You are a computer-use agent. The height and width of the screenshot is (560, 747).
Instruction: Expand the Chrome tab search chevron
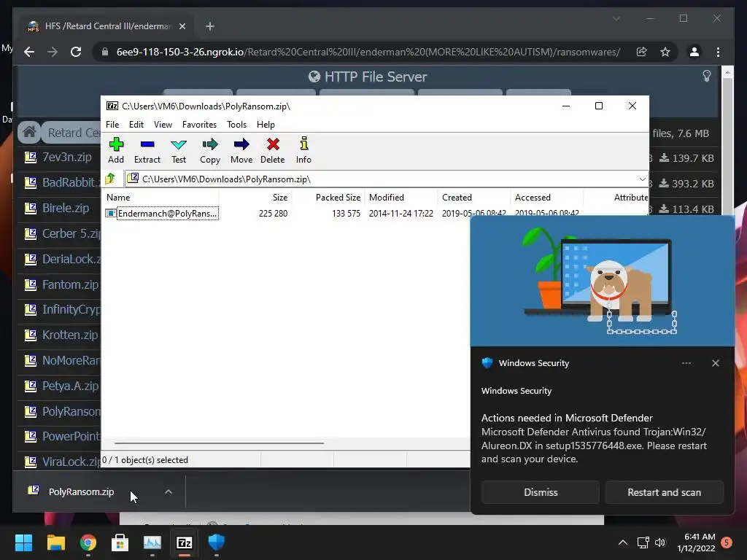616,18
